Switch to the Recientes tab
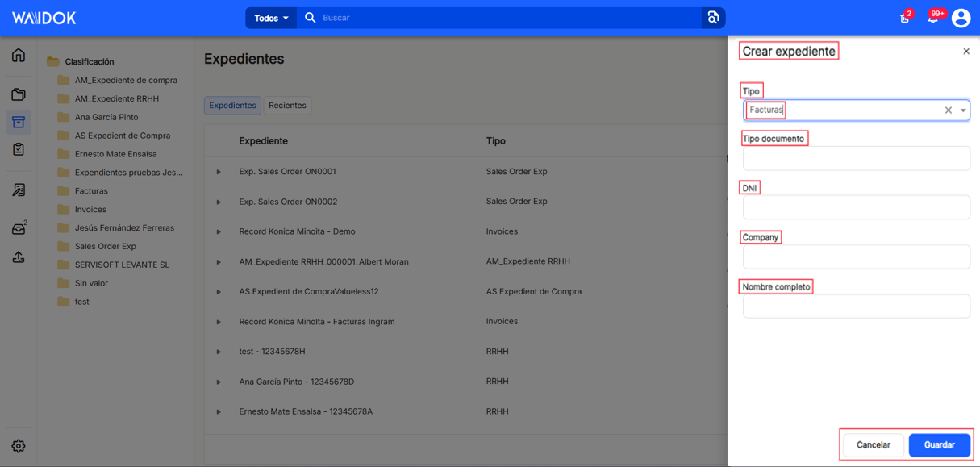Image resolution: width=980 pixels, height=467 pixels. 287,106
